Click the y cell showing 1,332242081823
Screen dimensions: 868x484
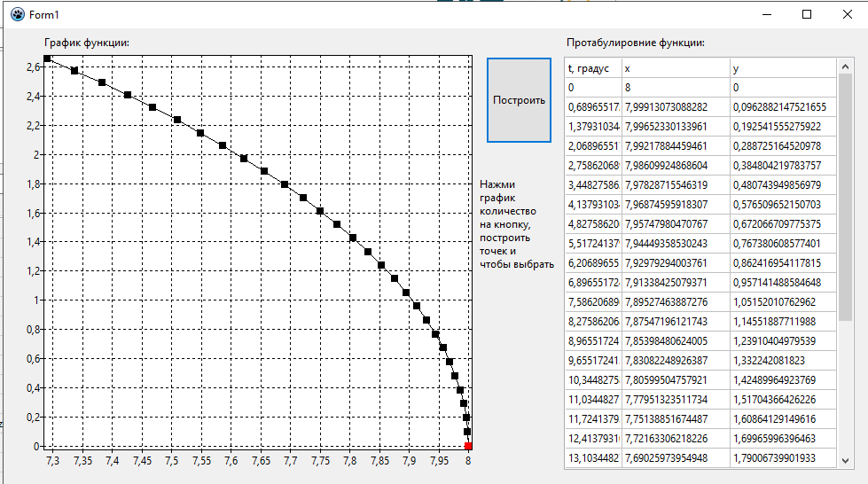click(782, 361)
